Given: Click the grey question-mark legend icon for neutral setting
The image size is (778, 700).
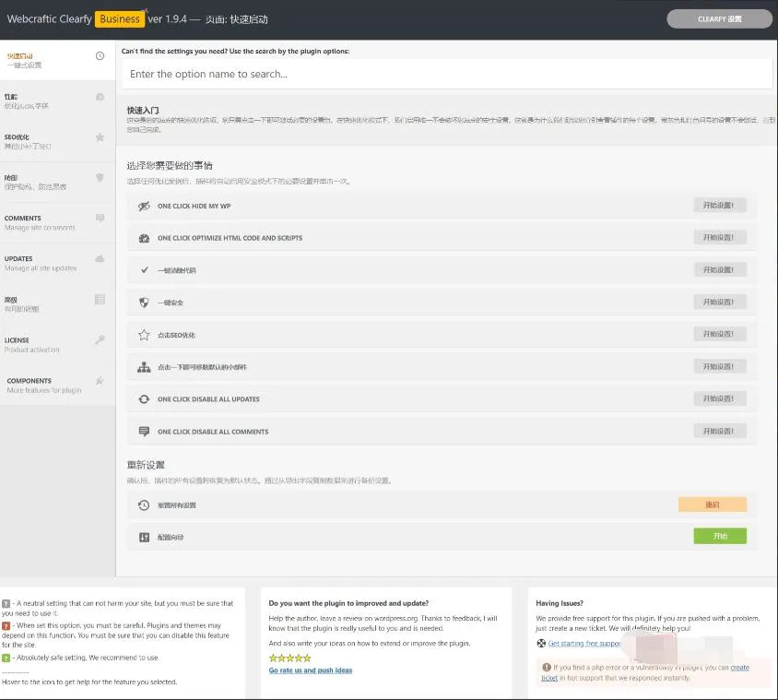Looking at the screenshot, I should (6, 604).
